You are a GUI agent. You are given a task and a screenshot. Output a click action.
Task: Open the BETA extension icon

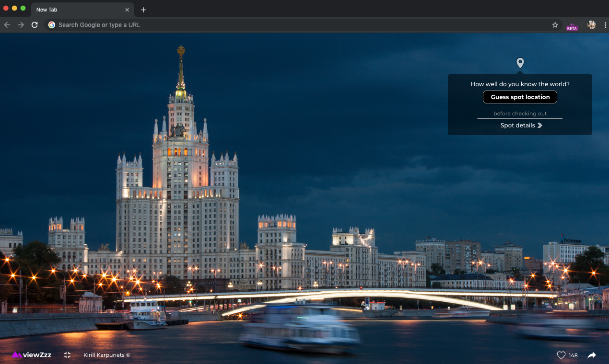pyautogui.click(x=572, y=26)
